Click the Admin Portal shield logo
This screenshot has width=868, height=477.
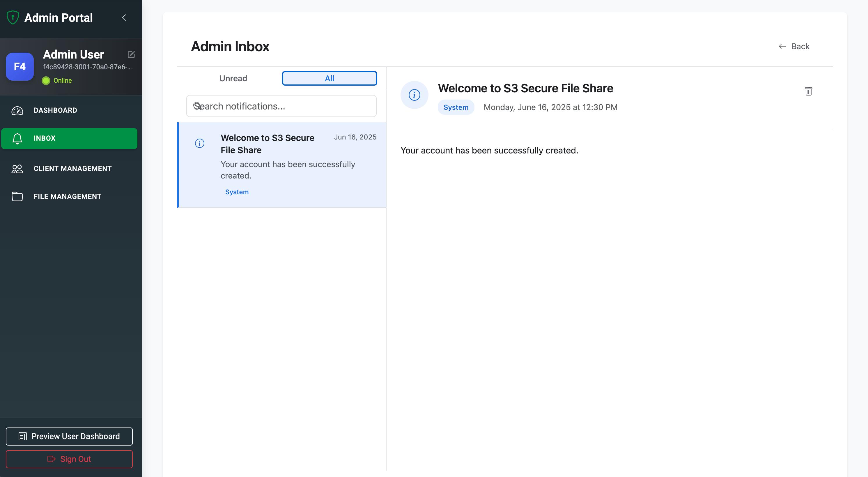[x=13, y=17]
